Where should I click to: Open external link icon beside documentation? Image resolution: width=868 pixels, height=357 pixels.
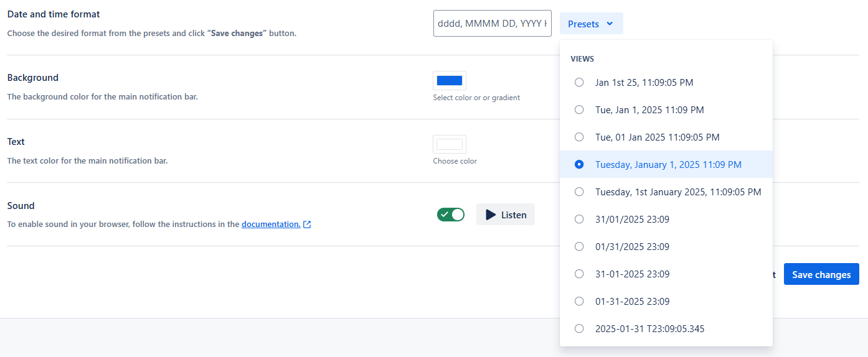click(x=307, y=225)
